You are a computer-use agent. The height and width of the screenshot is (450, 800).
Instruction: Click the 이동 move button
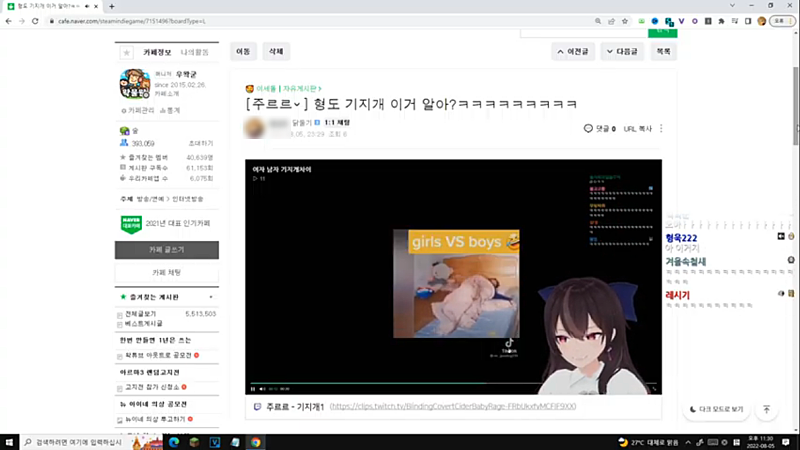243,52
